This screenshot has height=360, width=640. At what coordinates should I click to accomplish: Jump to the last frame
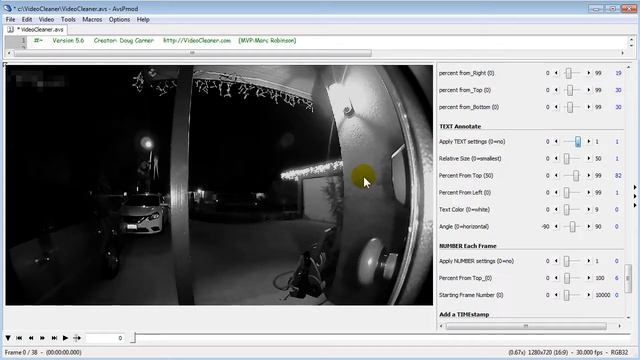coord(54,338)
